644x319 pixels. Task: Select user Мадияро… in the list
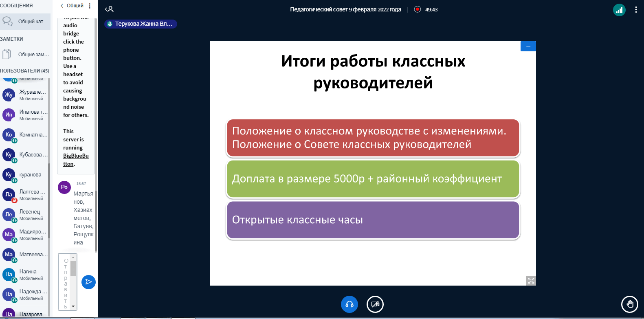25,235
